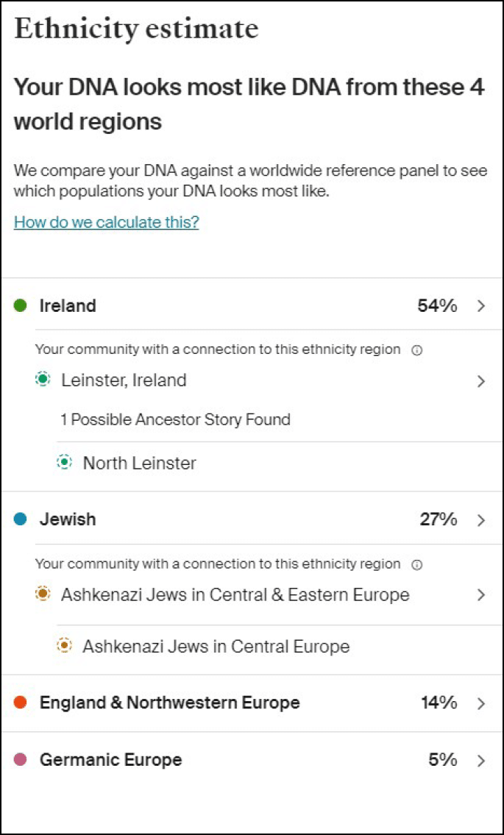Open the "How do we calculate this?" link

pyautogui.click(x=107, y=222)
